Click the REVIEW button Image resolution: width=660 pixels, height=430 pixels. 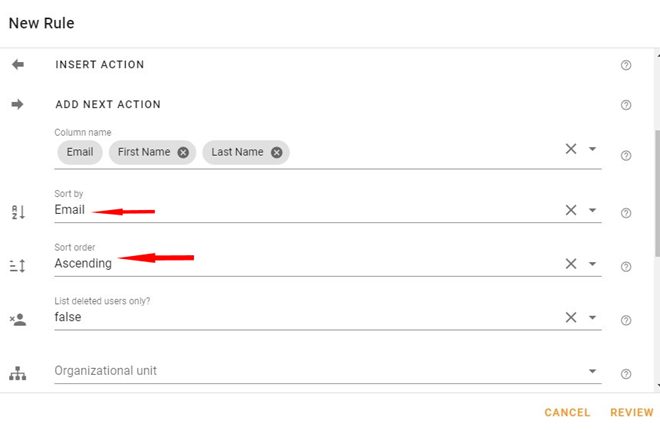click(x=632, y=412)
